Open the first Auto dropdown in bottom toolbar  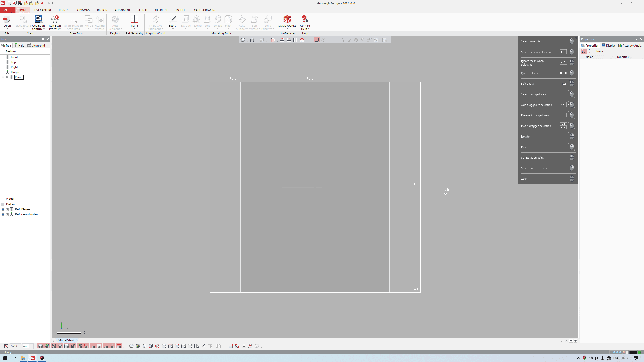(15, 346)
